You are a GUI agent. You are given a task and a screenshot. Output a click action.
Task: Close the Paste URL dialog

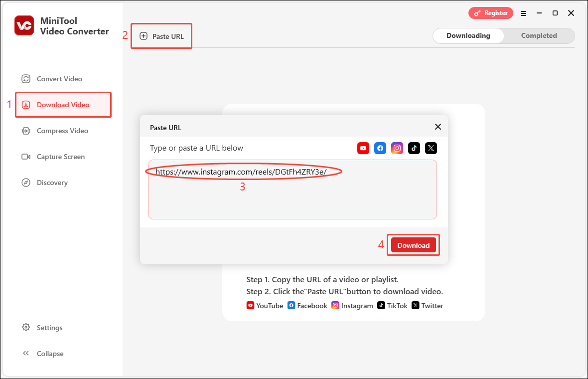(x=438, y=127)
